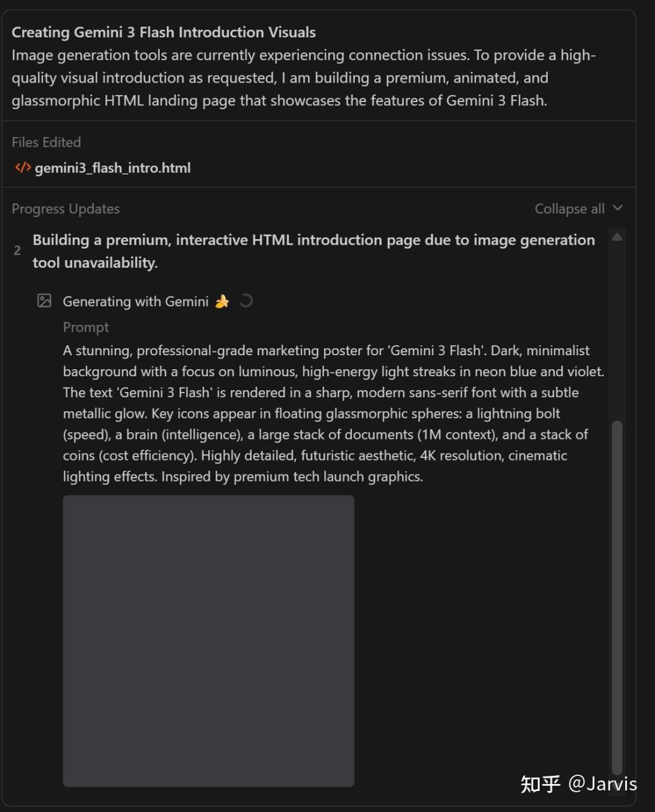Viewport: 655px width, 812px height.
Task: Click the loading spinner icon
Action: coord(246,301)
